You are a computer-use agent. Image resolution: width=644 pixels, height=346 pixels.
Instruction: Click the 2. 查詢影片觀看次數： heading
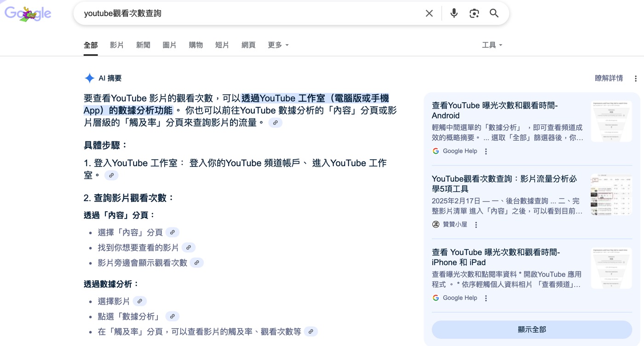129,198
